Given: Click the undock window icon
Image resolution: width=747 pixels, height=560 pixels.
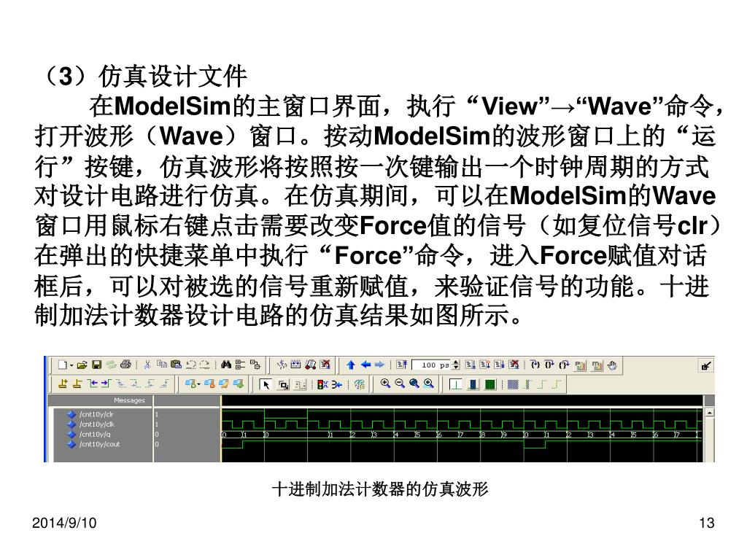Looking at the screenshot, I should [705, 366].
